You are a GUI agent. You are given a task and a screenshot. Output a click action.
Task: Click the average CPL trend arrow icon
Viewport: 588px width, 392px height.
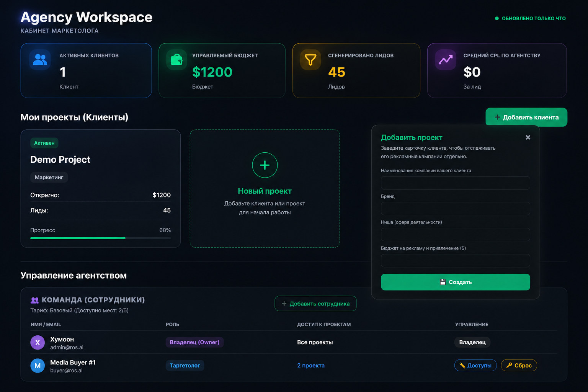click(446, 60)
